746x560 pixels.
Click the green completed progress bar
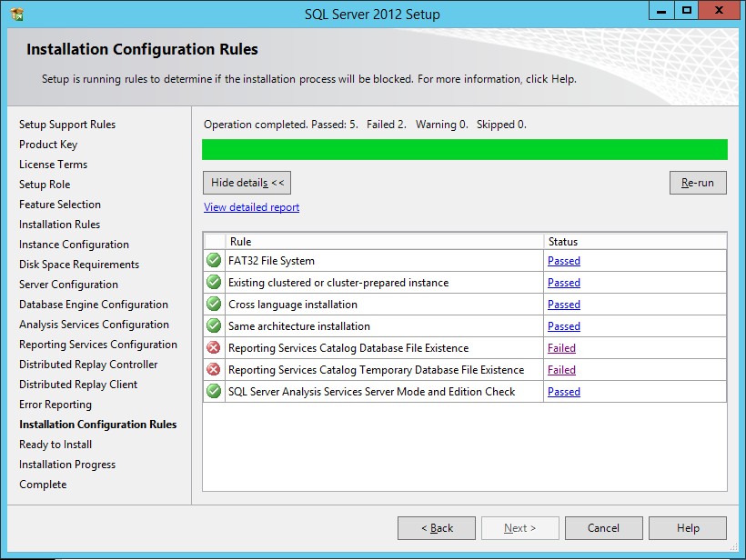[465, 149]
